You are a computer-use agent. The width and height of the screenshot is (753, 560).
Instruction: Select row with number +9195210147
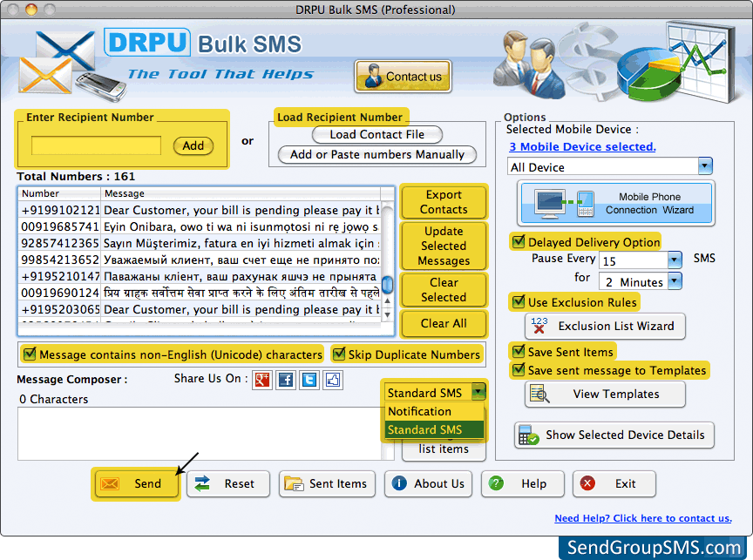[x=200, y=276]
